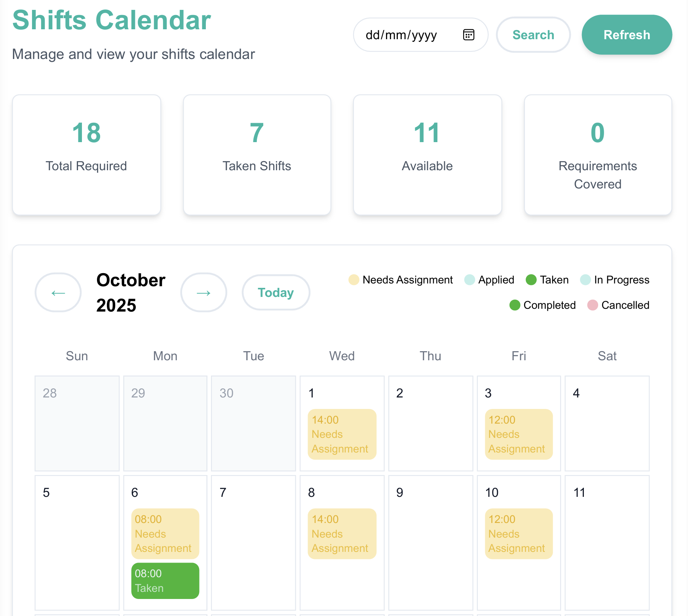This screenshot has width=688, height=616.
Task: Select the Taken legend dot
Action: (x=530, y=280)
